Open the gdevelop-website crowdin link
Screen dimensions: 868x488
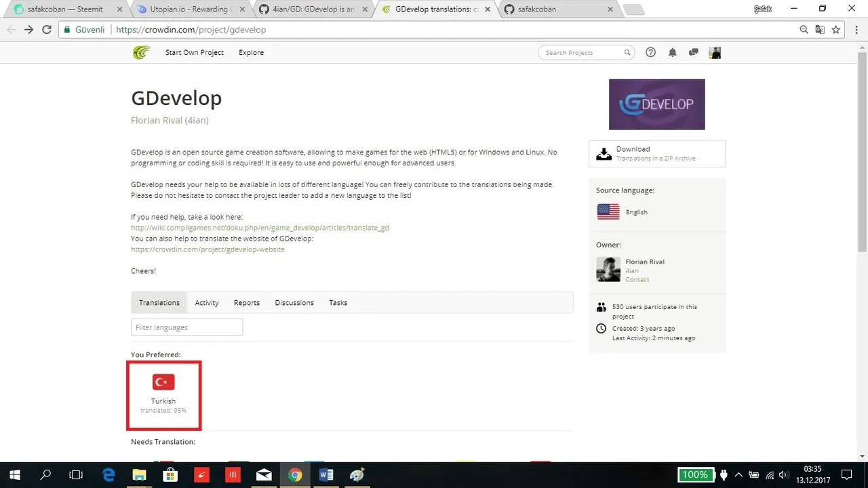[208, 249]
